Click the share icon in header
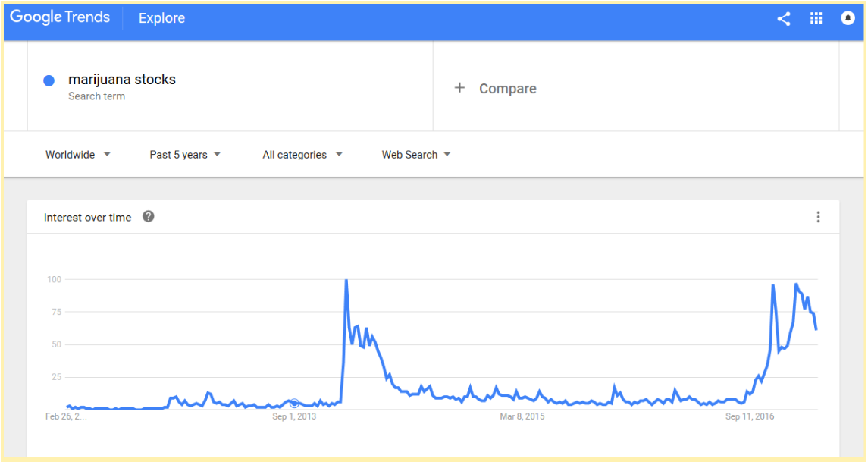Screen dimensions: 868x462 (784, 19)
